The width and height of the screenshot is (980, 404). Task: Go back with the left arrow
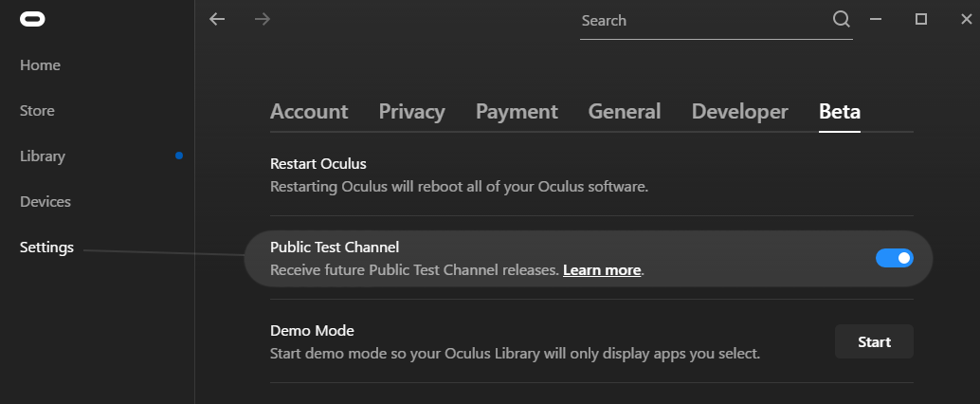tap(217, 19)
